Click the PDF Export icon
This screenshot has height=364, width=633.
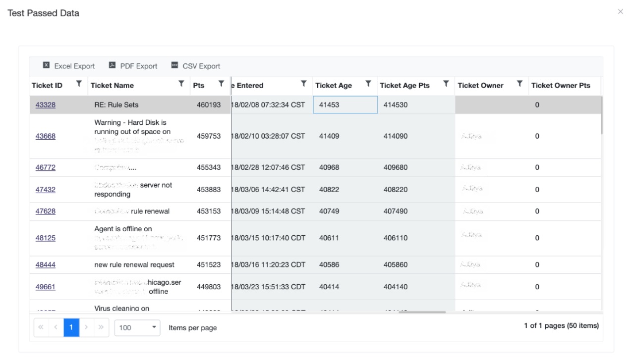point(113,65)
